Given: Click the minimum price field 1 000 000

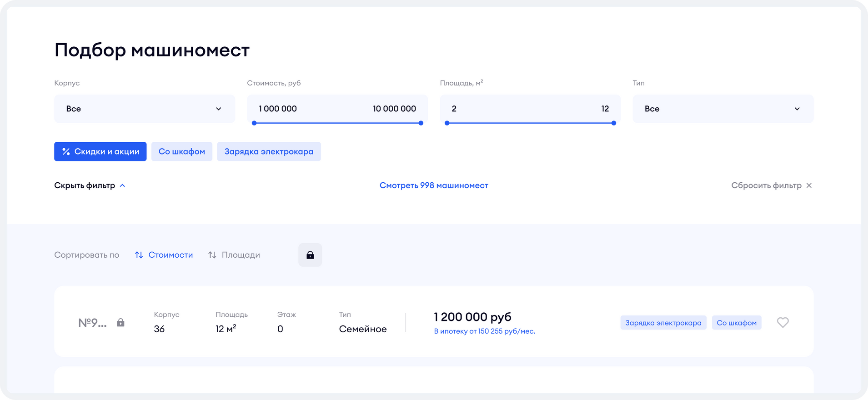Looking at the screenshot, I should [278, 109].
